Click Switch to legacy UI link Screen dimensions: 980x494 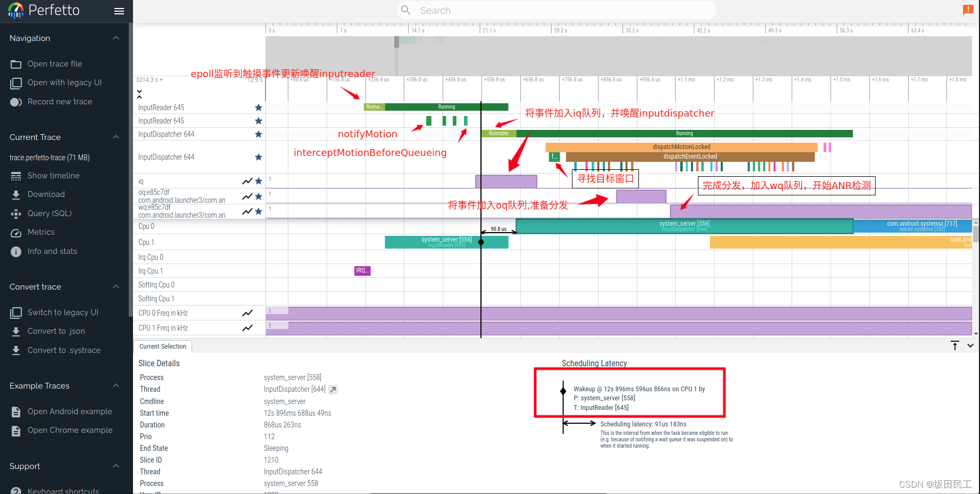click(63, 312)
